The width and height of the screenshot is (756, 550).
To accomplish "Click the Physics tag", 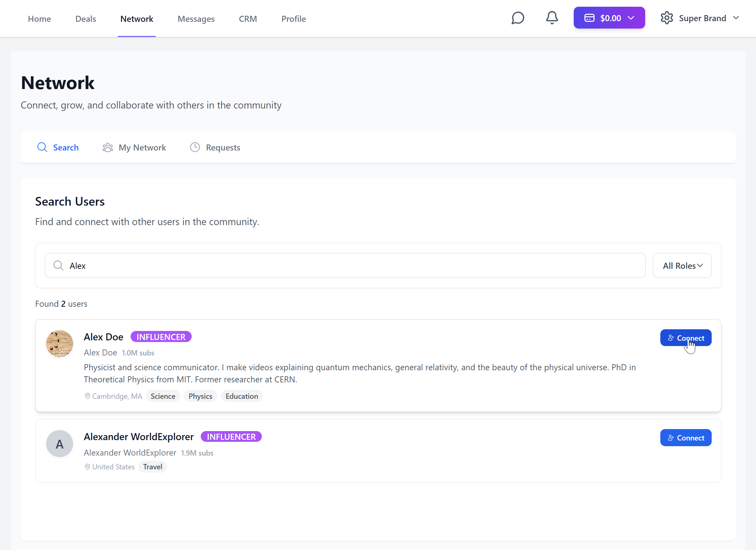I will 200,396.
